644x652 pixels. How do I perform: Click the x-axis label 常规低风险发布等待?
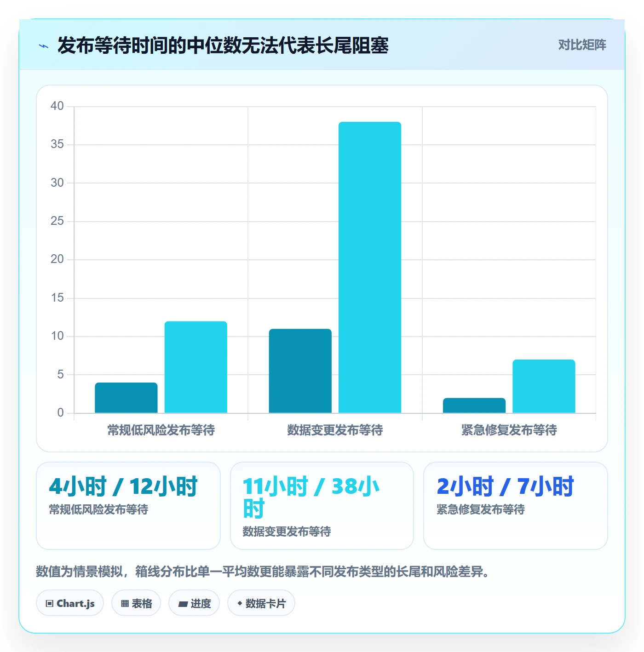tap(161, 430)
